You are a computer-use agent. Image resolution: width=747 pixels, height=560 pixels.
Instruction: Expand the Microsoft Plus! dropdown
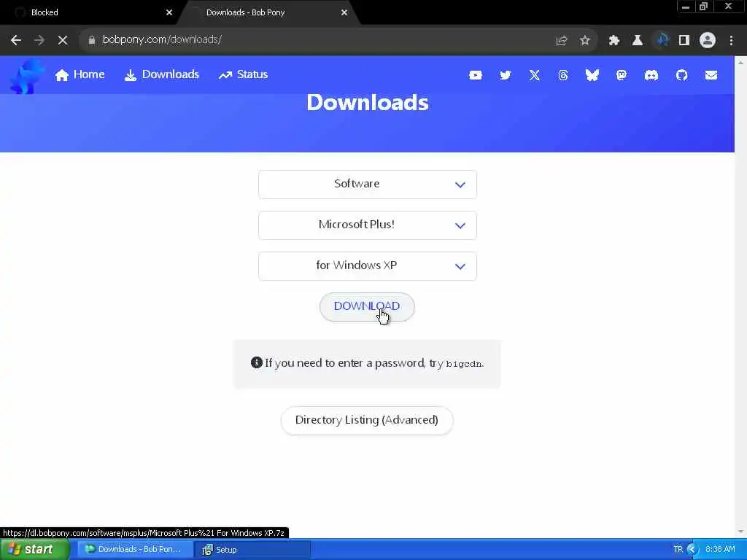click(x=368, y=225)
